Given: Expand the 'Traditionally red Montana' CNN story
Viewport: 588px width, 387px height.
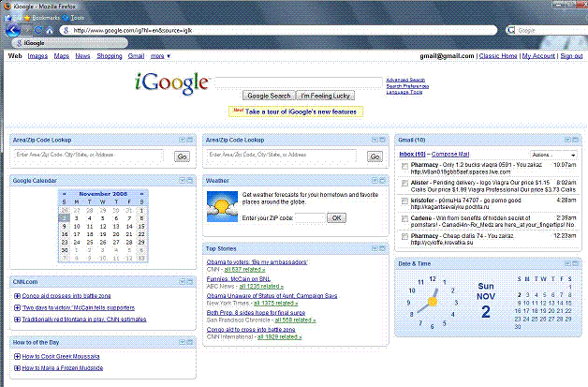Looking at the screenshot, I should click(17, 320).
